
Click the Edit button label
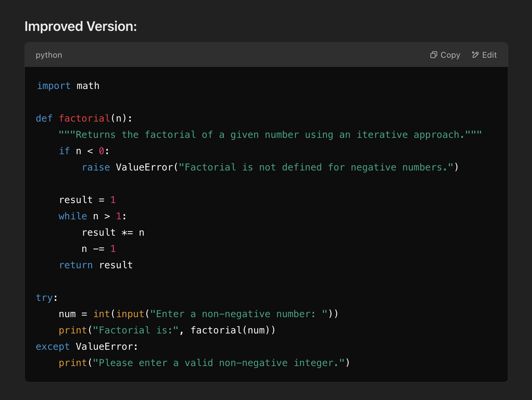489,55
